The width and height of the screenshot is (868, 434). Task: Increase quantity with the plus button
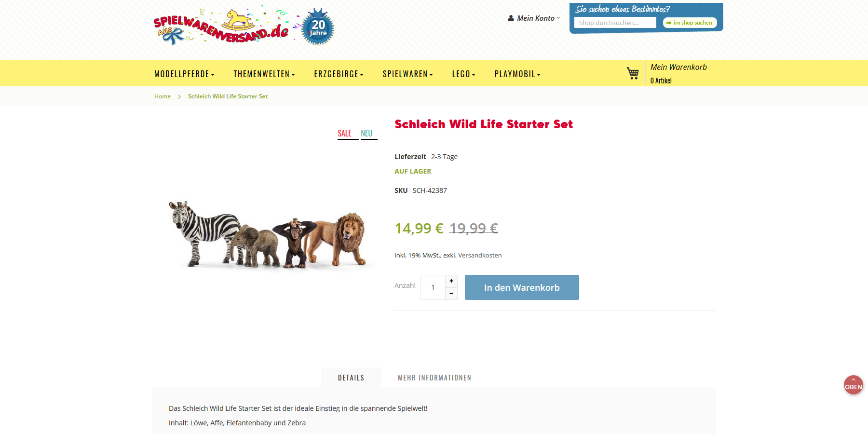coord(451,281)
